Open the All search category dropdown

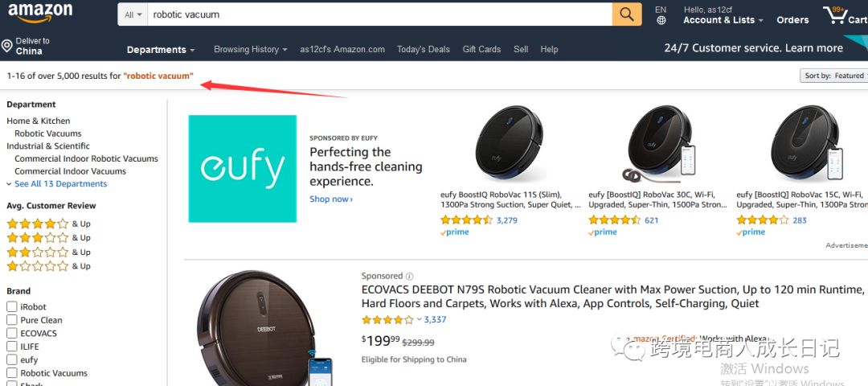click(133, 14)
